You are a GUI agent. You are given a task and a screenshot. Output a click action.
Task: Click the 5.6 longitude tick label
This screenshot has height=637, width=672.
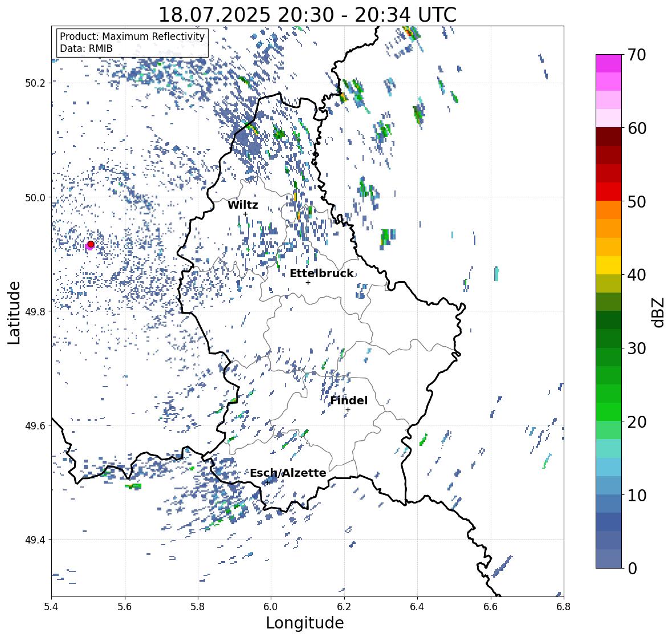[x=125, y=607]
